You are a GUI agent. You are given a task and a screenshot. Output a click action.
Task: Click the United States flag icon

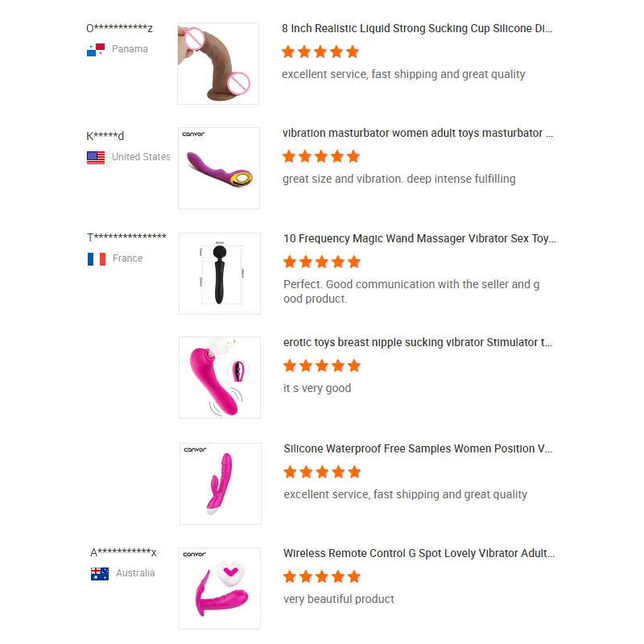(96, 157)
